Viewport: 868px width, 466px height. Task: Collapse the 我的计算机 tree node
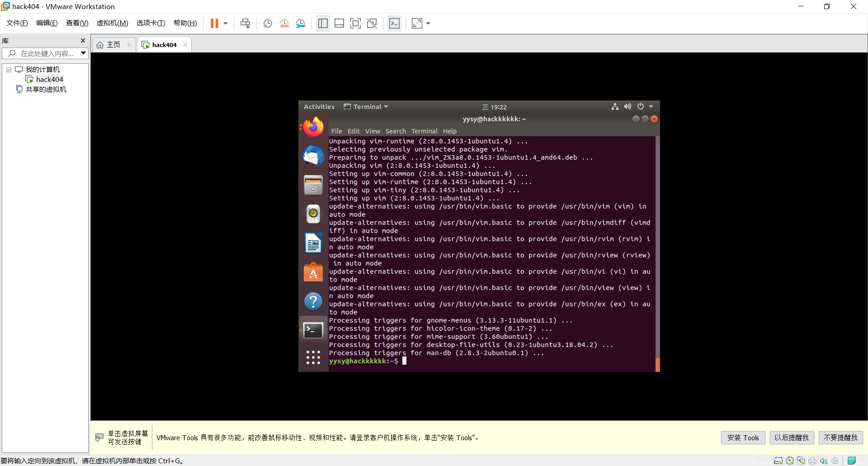click(9, 70)
